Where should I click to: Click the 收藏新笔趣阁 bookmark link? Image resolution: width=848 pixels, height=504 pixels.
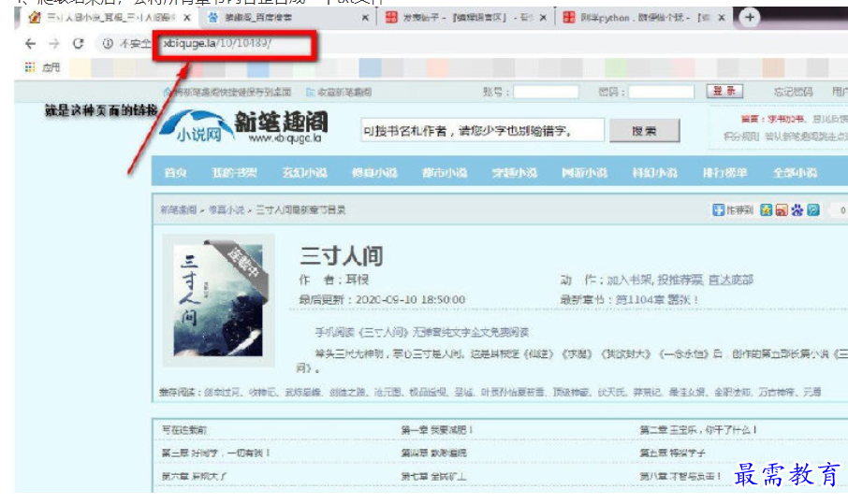point(339,93)
